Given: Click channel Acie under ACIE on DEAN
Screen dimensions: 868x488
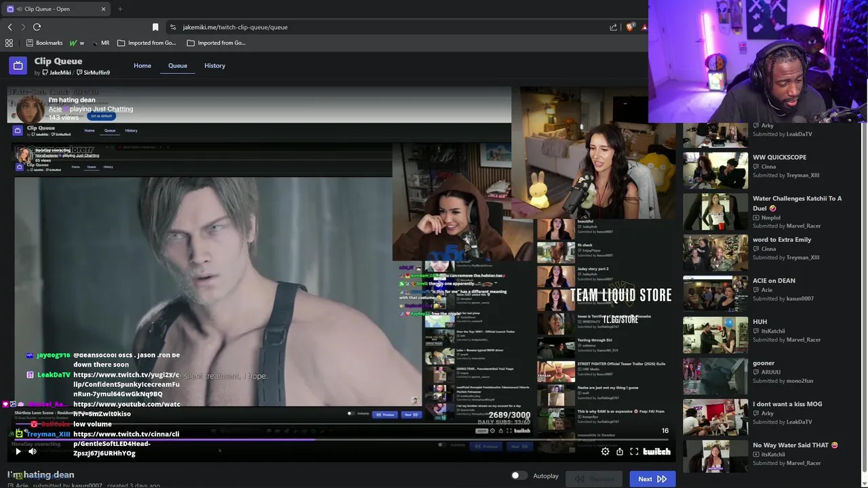Looking at the screenshot, I should pyautogui.click(x=767, y=290).
